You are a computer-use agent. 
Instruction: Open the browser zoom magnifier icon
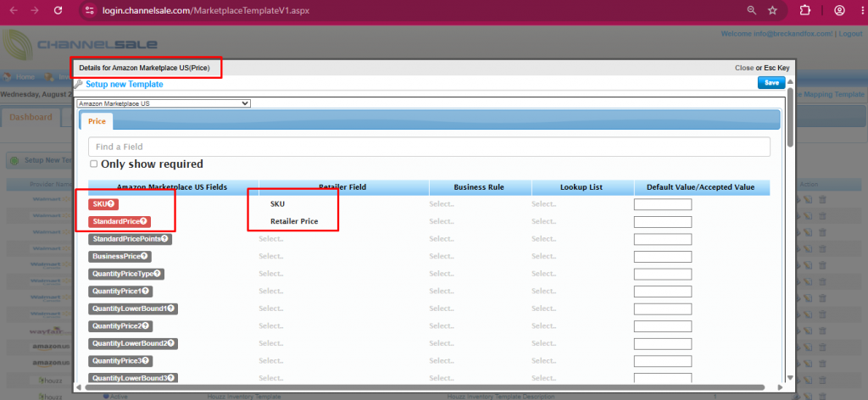[752, 10]
